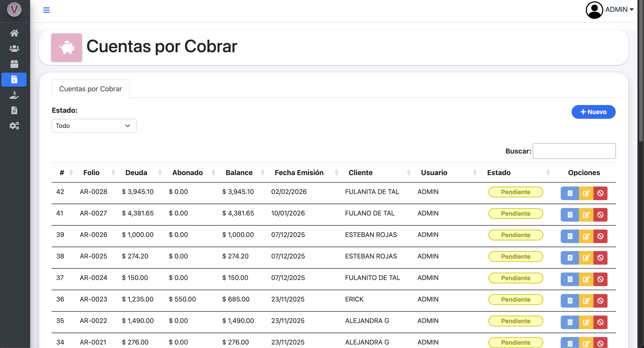Click the Pendiente badge on row 42

point(515,192)
